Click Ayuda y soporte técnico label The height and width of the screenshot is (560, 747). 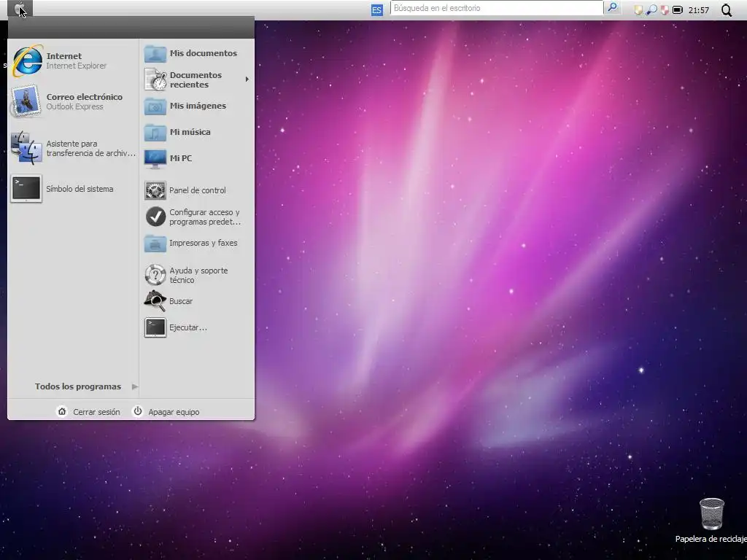[x=198, y=275]
